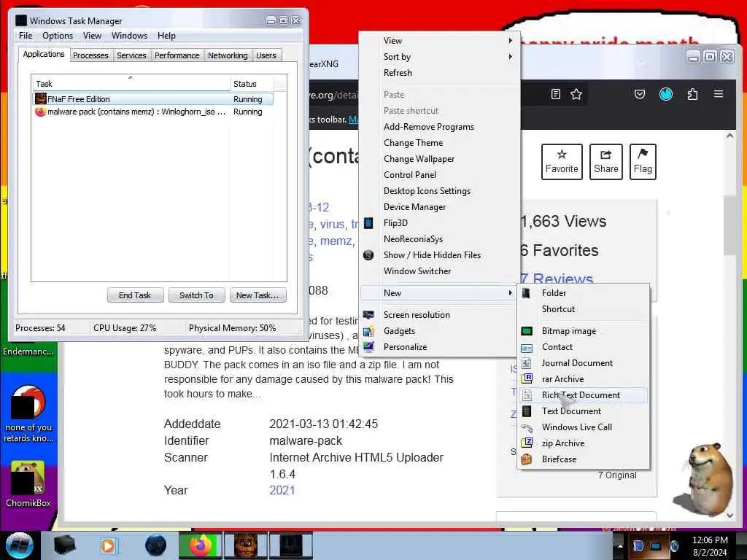Click the taskbar clock showing 12:06 PM
747x560 pixels.
[709, 546]
